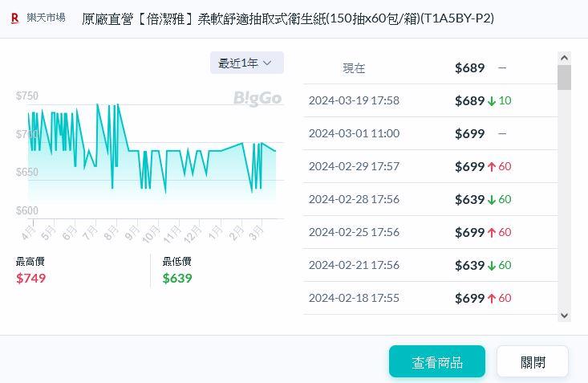
Task: Click the 查看商品 button
Action: tap(436, 362)
